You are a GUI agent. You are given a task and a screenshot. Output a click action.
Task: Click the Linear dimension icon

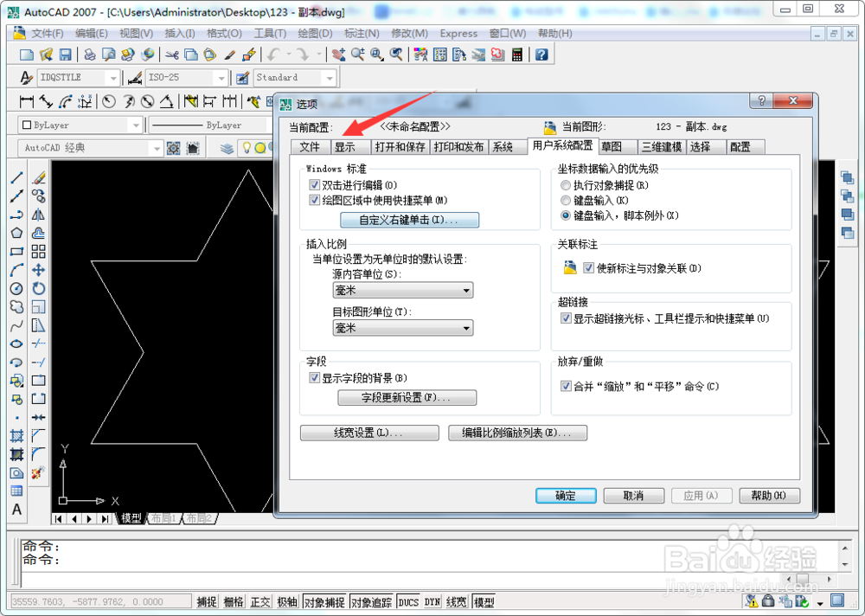[26, 101]
